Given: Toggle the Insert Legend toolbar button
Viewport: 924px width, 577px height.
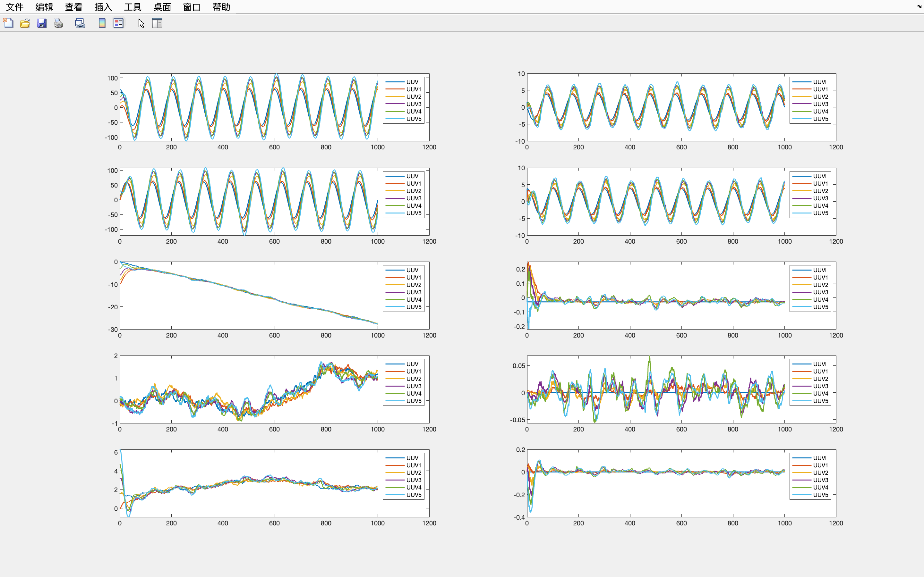Looking at the screenshot, I should click(118, 23).
